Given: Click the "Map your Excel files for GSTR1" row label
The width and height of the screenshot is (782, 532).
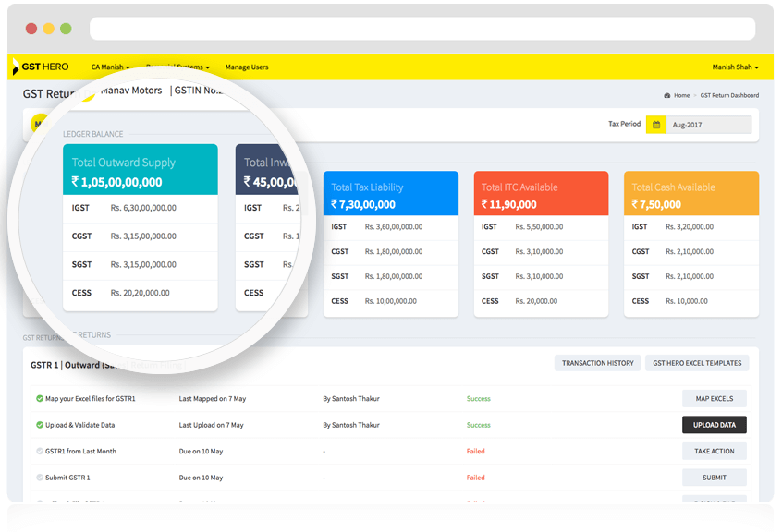Looking at the screenshot, I should pyautogui.click(x=91, y=398).
